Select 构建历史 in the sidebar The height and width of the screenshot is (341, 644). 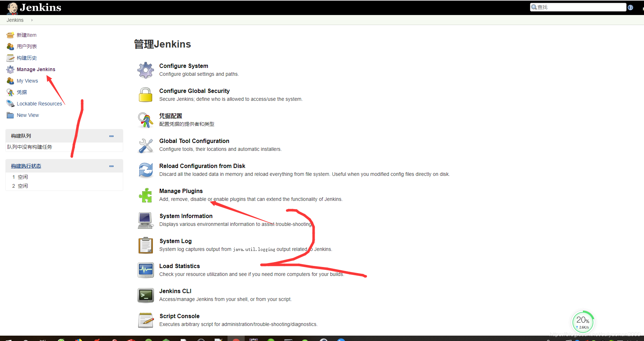pos(27,58)
